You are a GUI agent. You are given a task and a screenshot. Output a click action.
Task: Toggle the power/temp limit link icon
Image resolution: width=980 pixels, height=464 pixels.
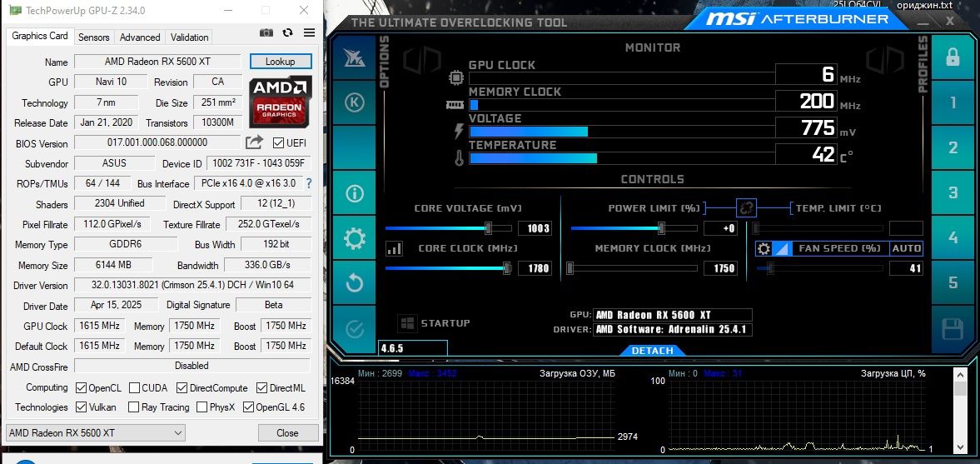pyautogui.click(x=746, y=208)
